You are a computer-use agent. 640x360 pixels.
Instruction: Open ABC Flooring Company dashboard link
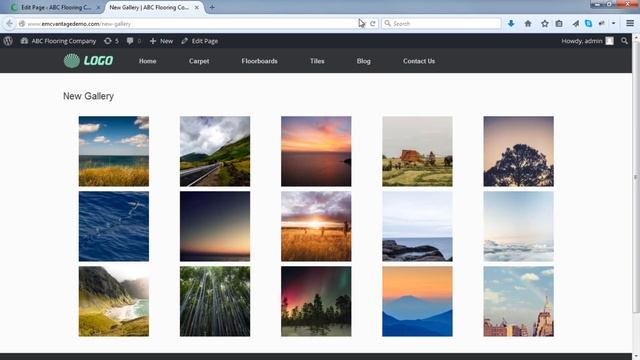[x=58, y=41]
